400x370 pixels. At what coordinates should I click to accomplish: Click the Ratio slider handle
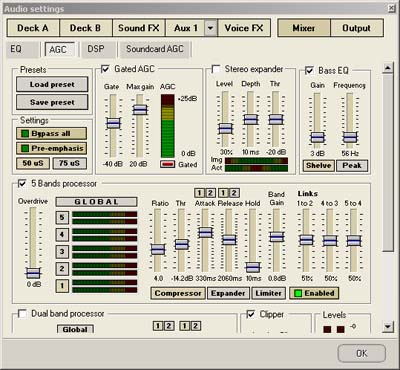pos(158,249)
